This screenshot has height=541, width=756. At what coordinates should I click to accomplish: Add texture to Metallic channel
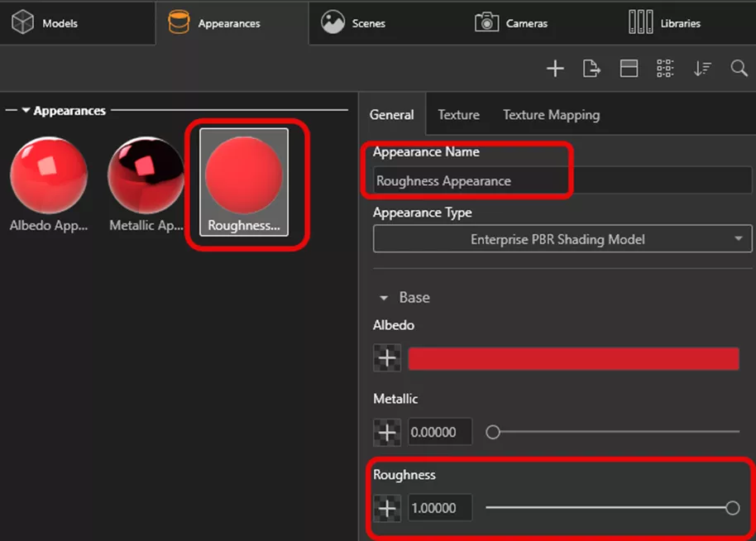pyautogui.click(x=386, y=432)
